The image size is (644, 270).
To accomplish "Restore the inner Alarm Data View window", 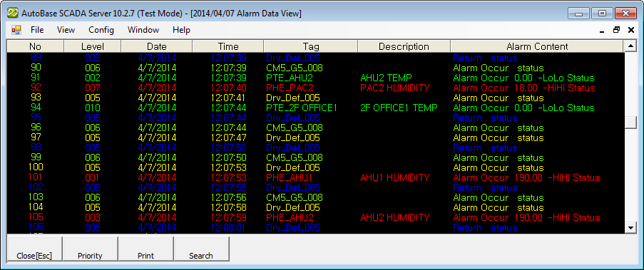I will pyautogui.click(x=616, y=30).
